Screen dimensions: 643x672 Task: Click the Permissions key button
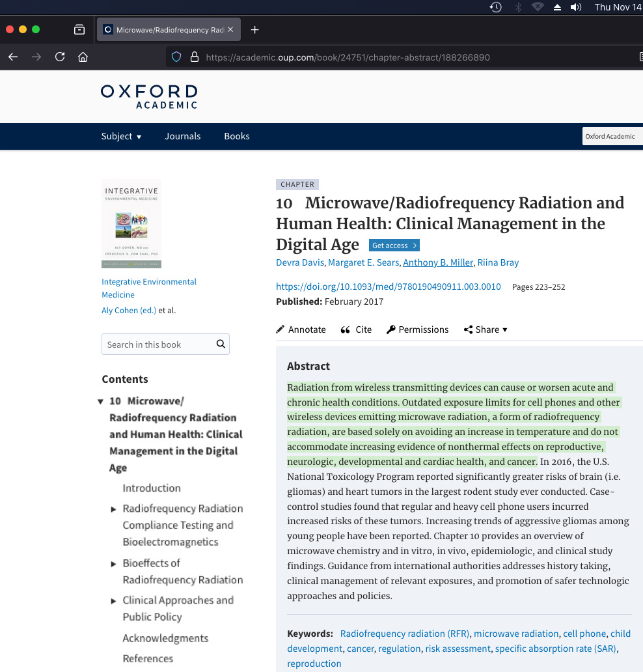coord(417,329)
